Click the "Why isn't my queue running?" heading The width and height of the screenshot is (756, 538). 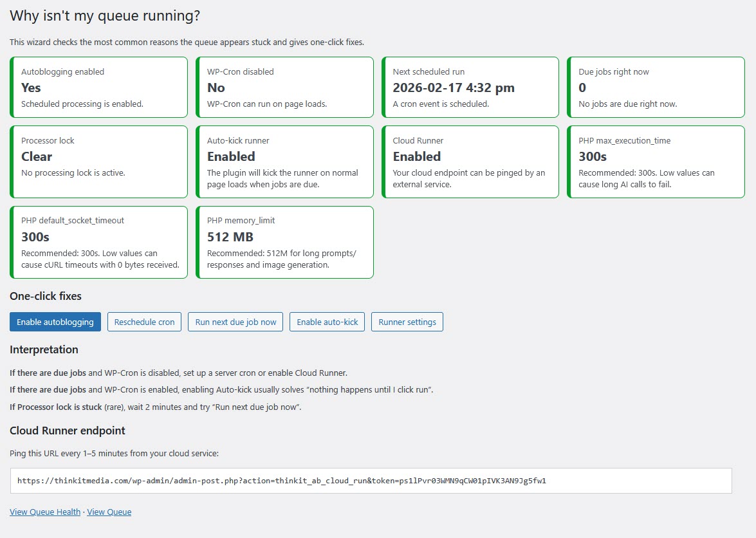(x=105, y=17)
